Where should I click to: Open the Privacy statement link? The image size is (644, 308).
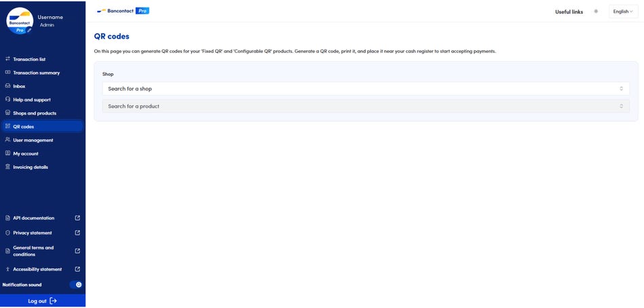point(33,233)
